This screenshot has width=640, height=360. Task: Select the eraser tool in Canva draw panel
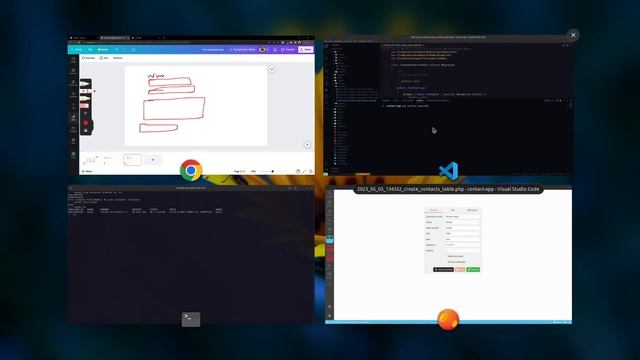tap(85, 106)
